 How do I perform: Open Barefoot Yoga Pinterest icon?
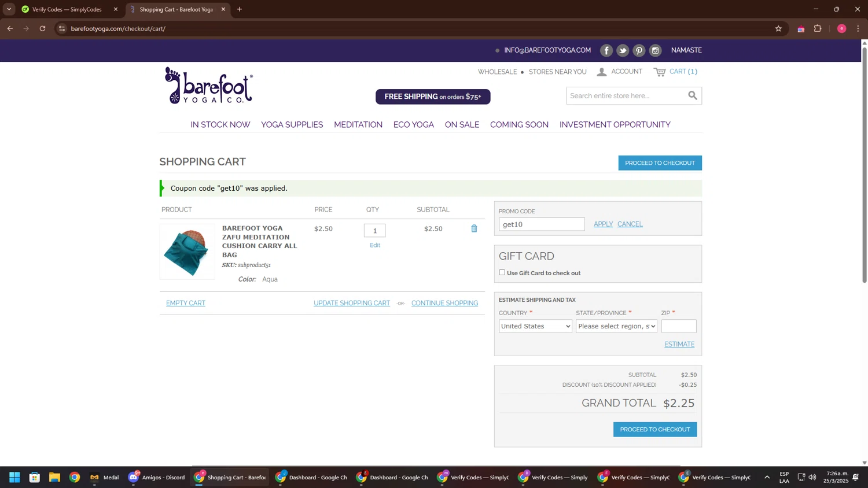pos(639,50)
